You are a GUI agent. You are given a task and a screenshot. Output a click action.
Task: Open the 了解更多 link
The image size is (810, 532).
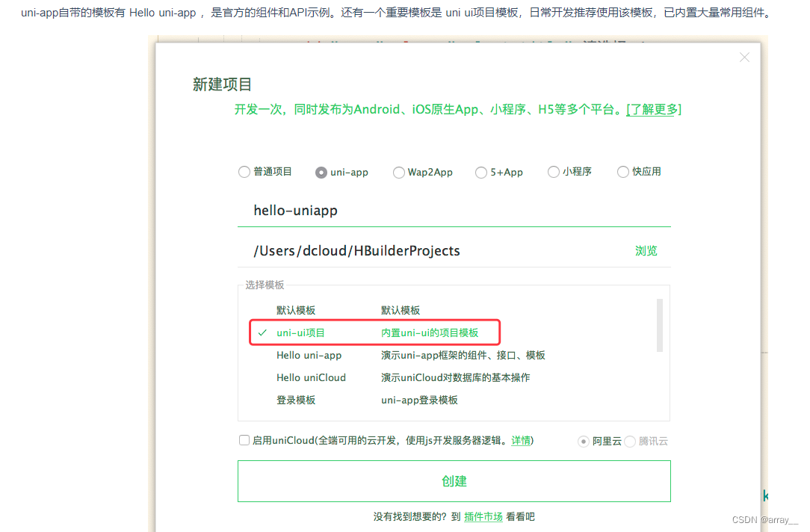(x=654, y=110)
